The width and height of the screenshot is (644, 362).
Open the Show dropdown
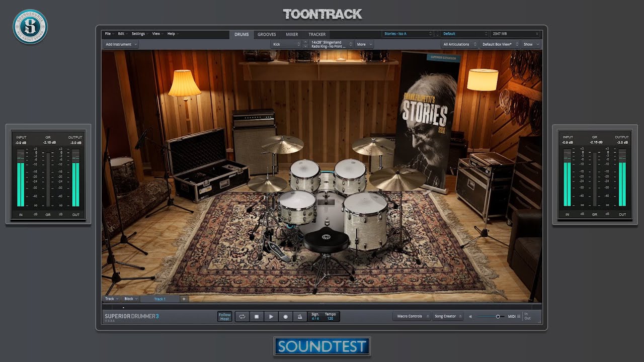click(x=531, y=44)
